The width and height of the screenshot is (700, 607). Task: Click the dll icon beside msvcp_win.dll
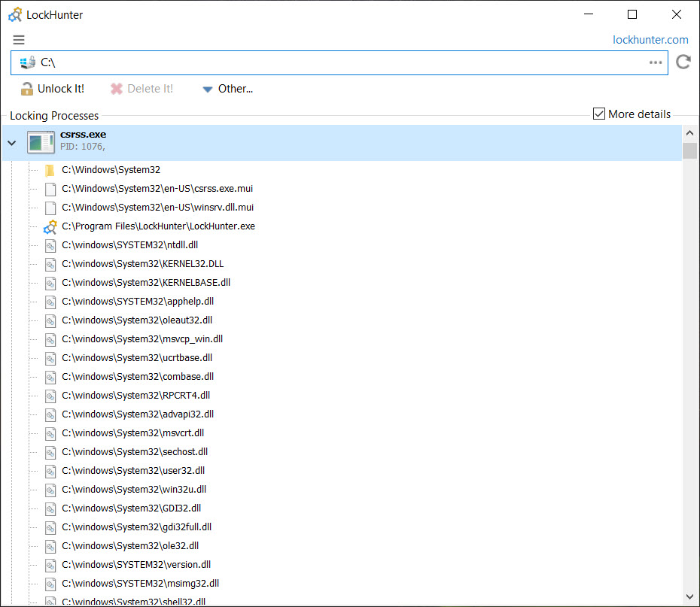(x=50, y=339)
